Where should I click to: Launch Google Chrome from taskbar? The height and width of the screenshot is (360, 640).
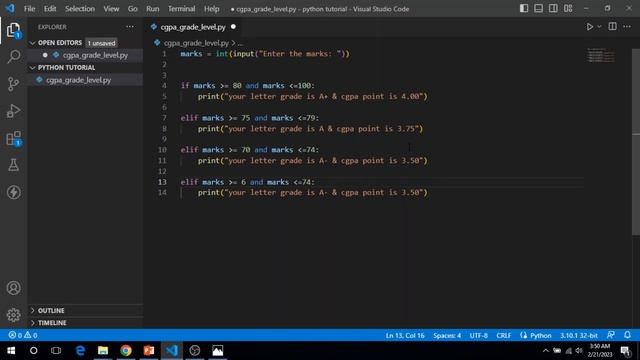coord(126,351)
